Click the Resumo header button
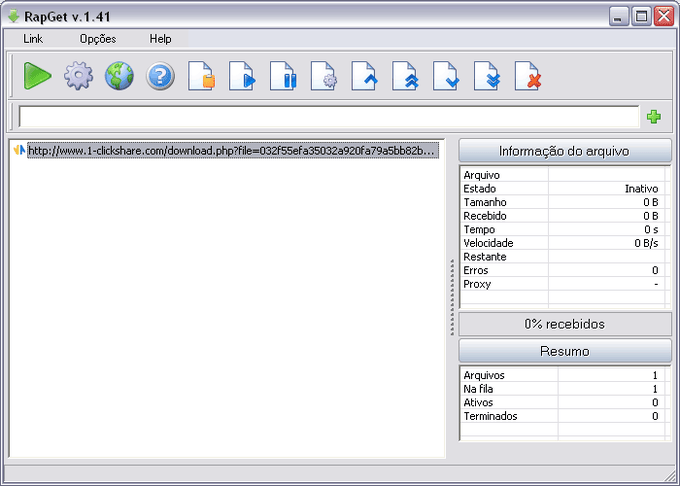This screenshot has width=680, height=486. (565, 351)
